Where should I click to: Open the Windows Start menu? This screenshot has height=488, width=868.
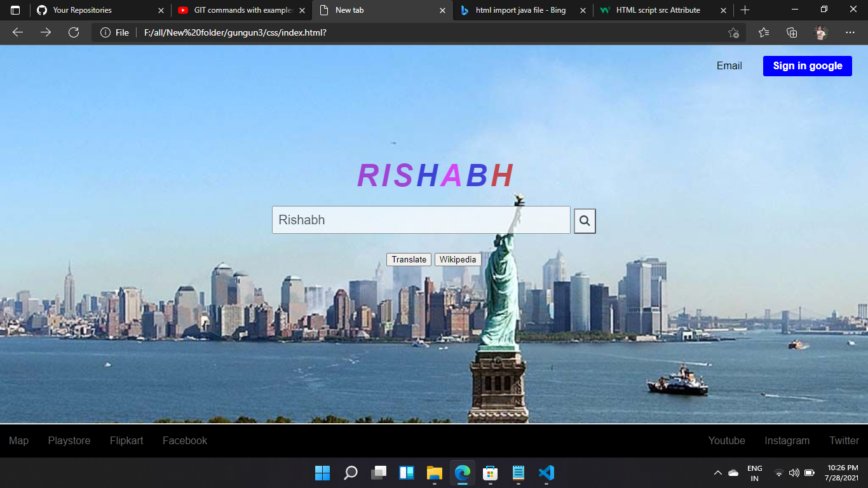coord(323,473)
